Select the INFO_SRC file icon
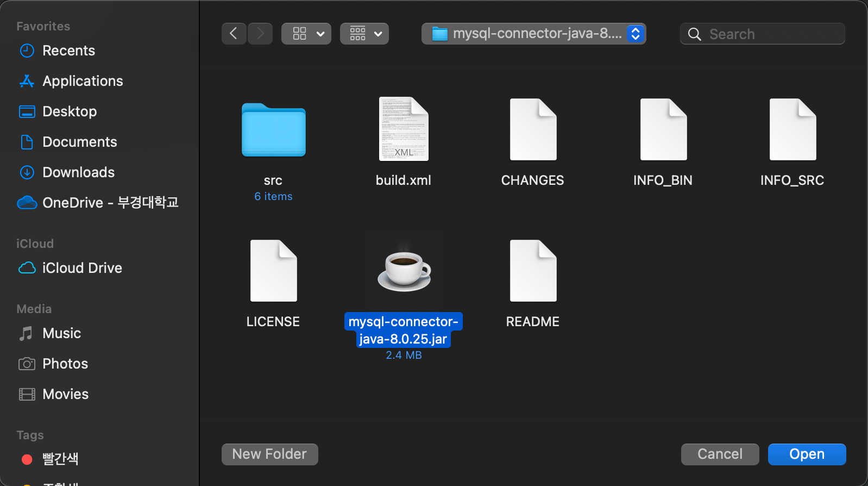Image resolution: width=868 pixels, height=486 pixels. [793, 129]
